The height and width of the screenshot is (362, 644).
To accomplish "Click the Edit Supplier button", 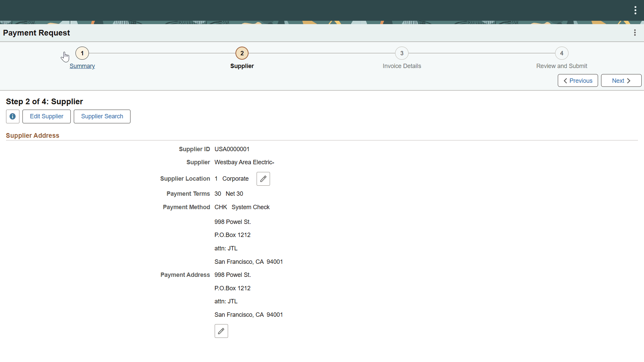I will pos(46,116).
